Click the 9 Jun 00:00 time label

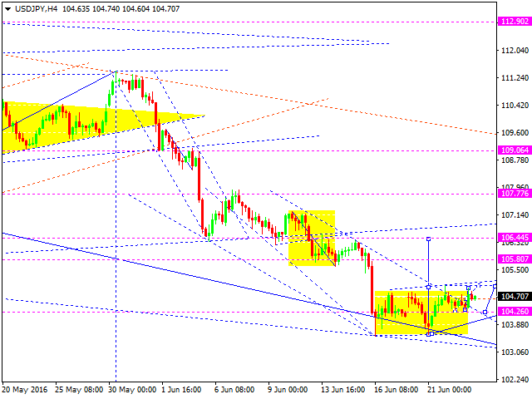[288, 390]
